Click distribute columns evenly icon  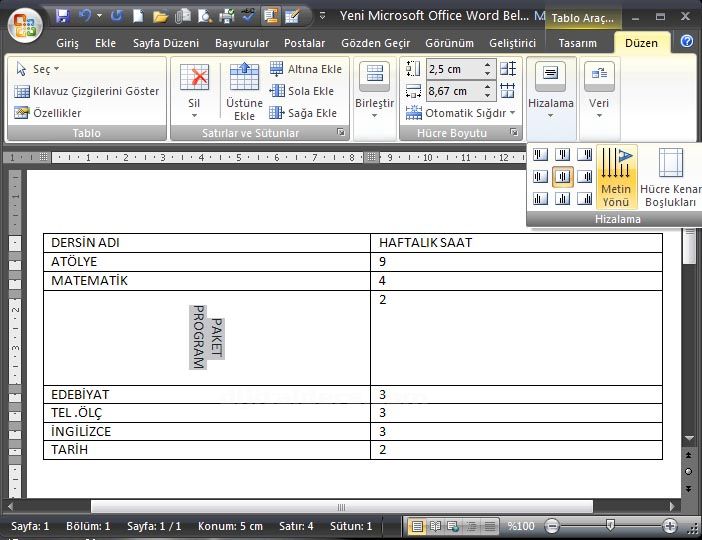(x=508, y=90)
